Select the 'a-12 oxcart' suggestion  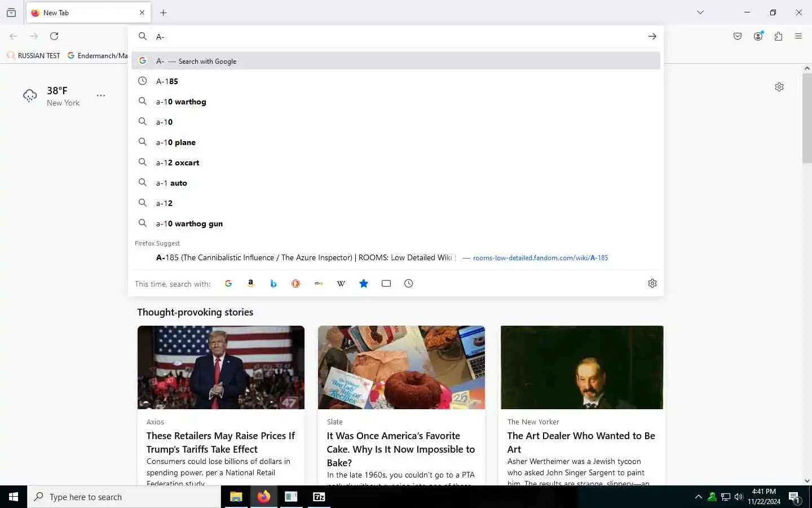(396, 163)
